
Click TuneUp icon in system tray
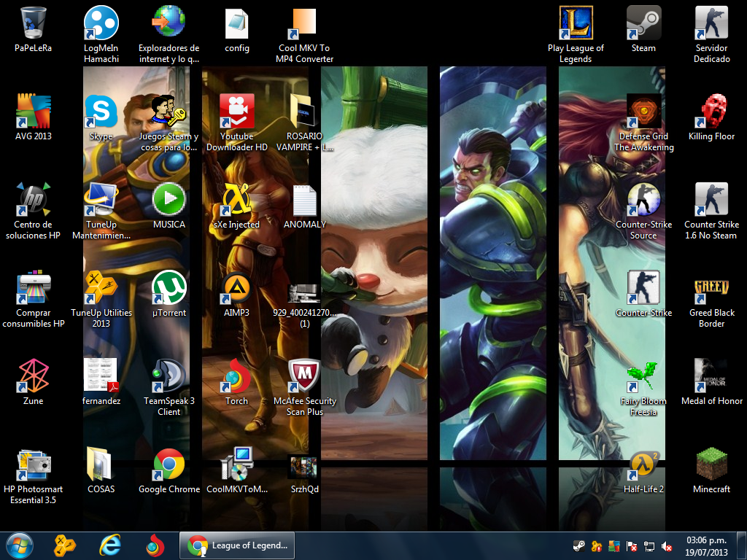[x=597, y=546]
